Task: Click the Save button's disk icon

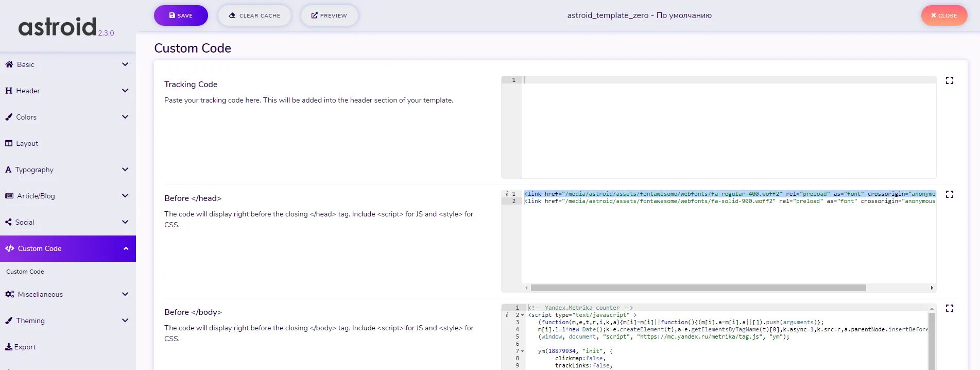Action: (x=172, y=15)
